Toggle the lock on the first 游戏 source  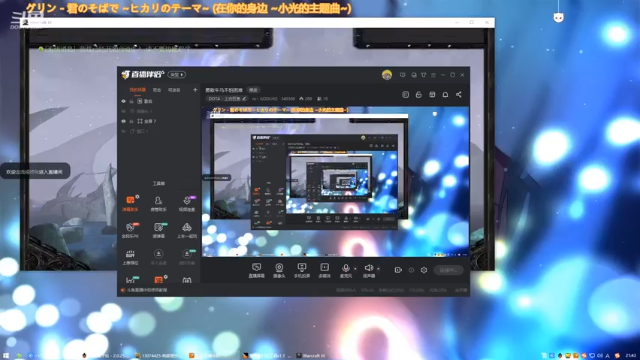click(x=131, y=101)
